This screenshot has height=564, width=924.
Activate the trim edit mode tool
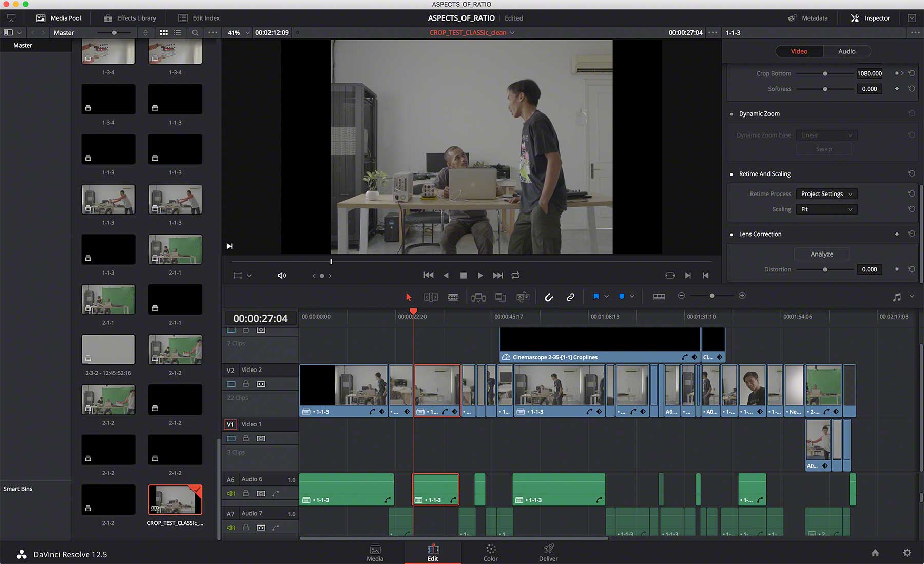tap(431, 297)
